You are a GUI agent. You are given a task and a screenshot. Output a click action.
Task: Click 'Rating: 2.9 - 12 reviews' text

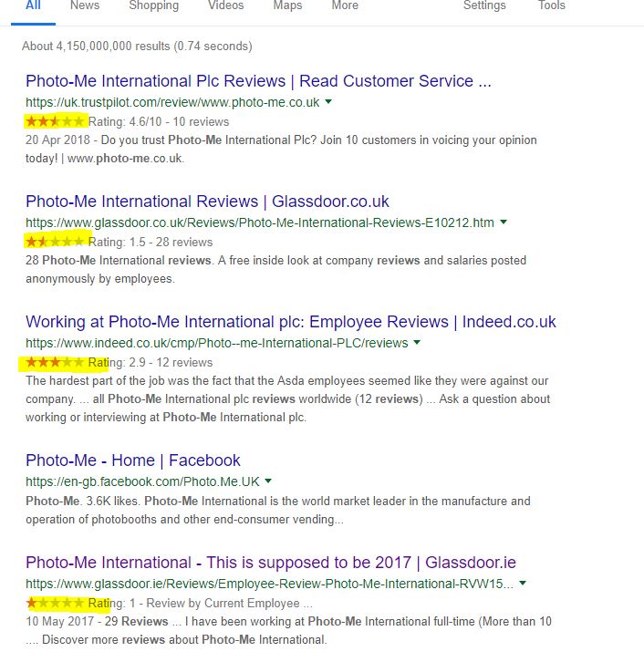coord(151,362)
